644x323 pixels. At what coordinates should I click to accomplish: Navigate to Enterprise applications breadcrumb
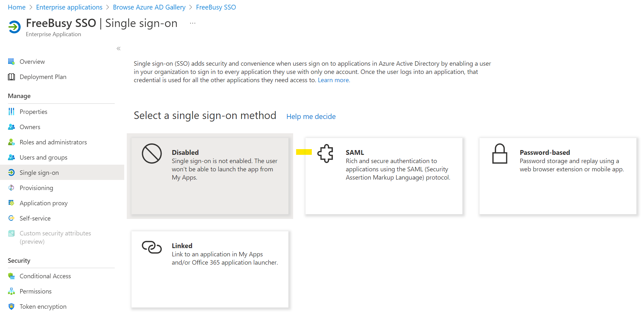[x=69, y=7]
